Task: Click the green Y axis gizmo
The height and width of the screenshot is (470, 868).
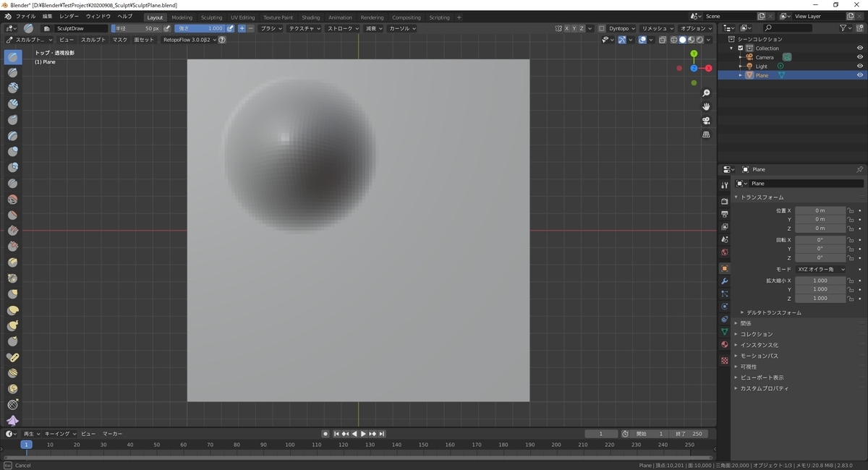Action: tap(694, 54)
